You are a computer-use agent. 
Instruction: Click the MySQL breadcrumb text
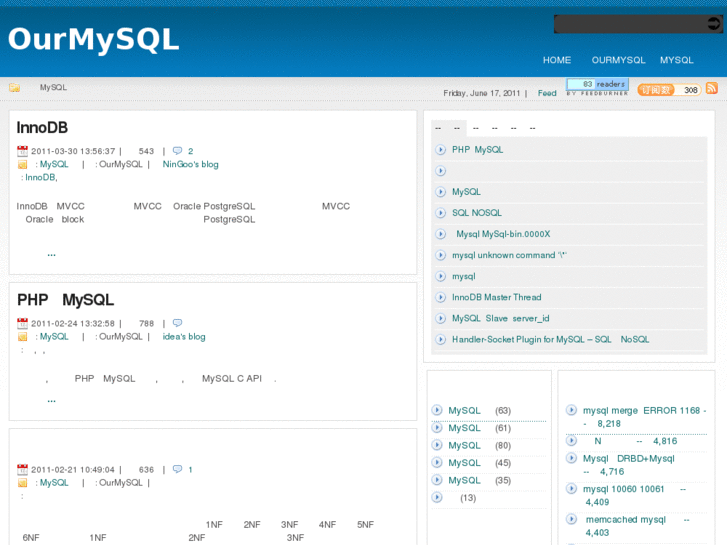pyautogui.click(x=53, y=87)
